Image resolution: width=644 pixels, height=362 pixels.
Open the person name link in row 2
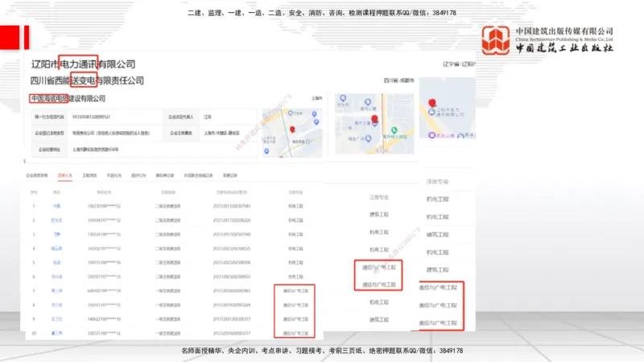pos(56,220)
